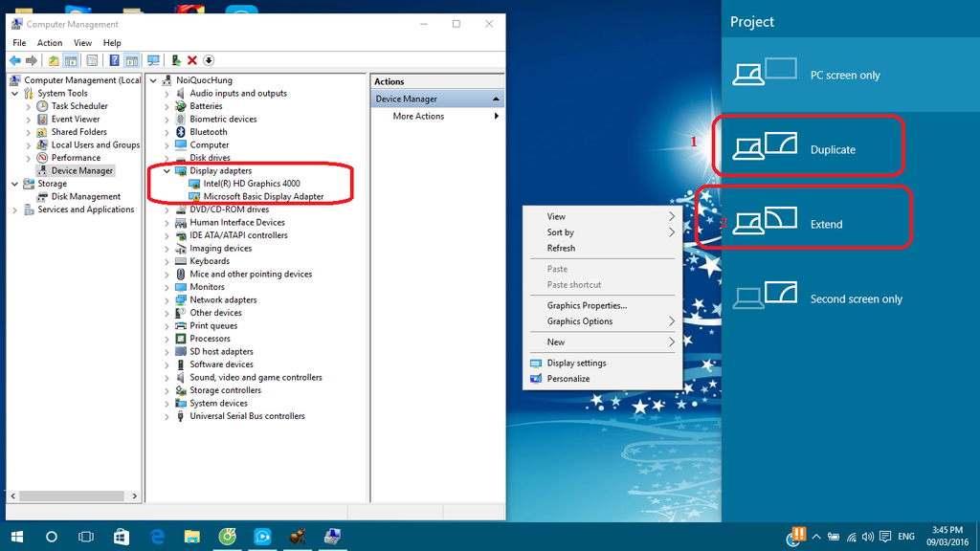The width and height of the screenshot is (980, 551).
Task: Select PC screen only projection mode
Action: tap(851, 75)
